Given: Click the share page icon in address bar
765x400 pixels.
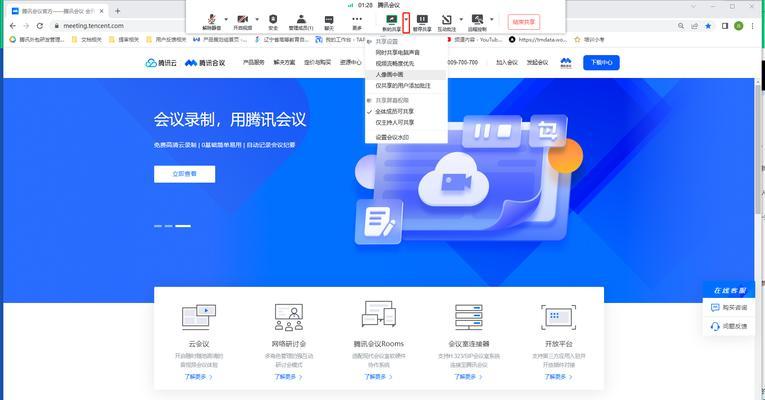Looking at the screenshot, I should tap(694, 26).
